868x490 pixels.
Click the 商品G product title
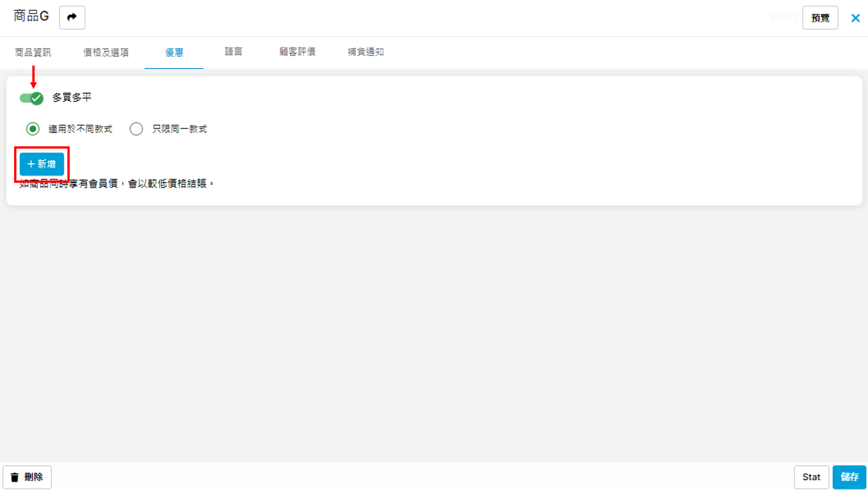coord(31,16)
